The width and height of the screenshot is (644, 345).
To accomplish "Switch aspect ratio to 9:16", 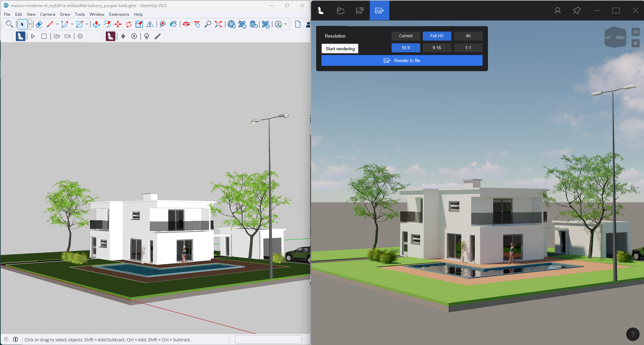I will tap(437, 48).
